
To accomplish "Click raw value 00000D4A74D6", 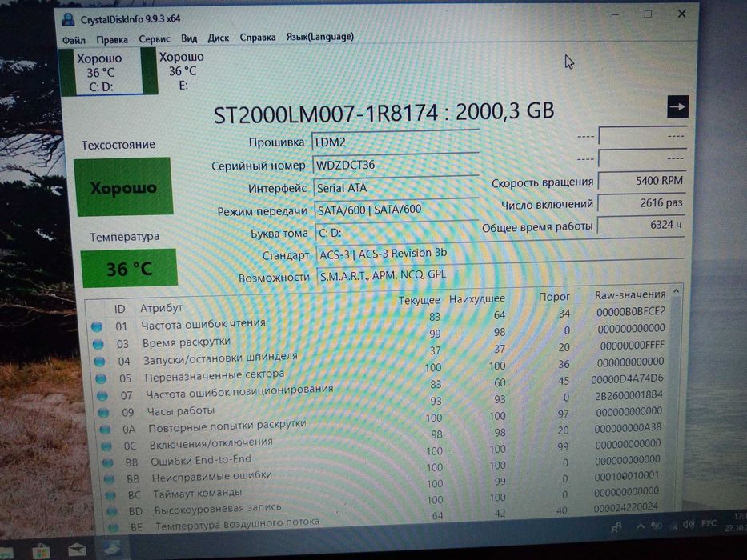I will click(627, 379).
